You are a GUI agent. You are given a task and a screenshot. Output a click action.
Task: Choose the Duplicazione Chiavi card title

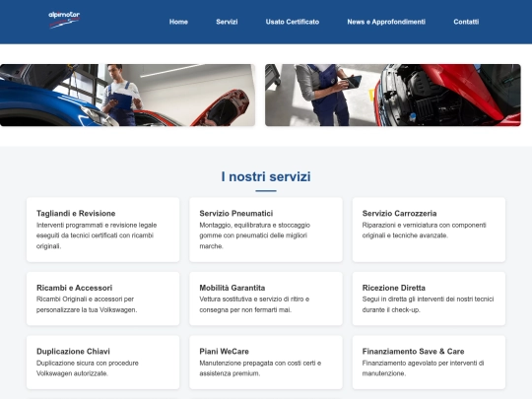tap(73, 351)
